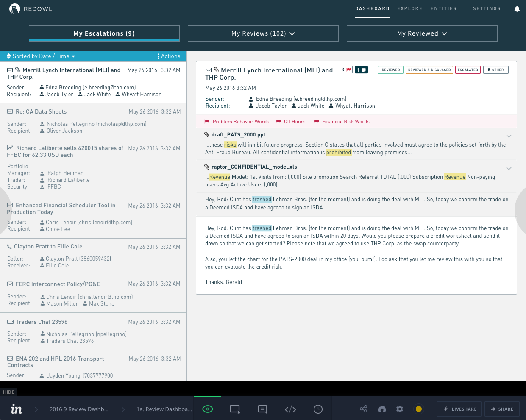Go to the DASHBOARD nav item
Image resolution: width=526 pixels, height=420 pixels.
(x=373, y=8)
